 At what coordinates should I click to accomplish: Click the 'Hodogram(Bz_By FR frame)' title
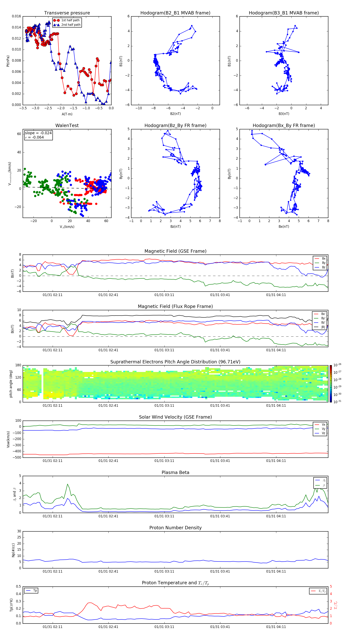tap(175, 125)
